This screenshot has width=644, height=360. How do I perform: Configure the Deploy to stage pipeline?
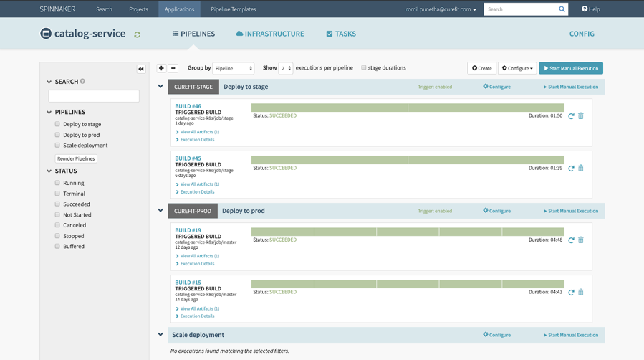point(497,87)
